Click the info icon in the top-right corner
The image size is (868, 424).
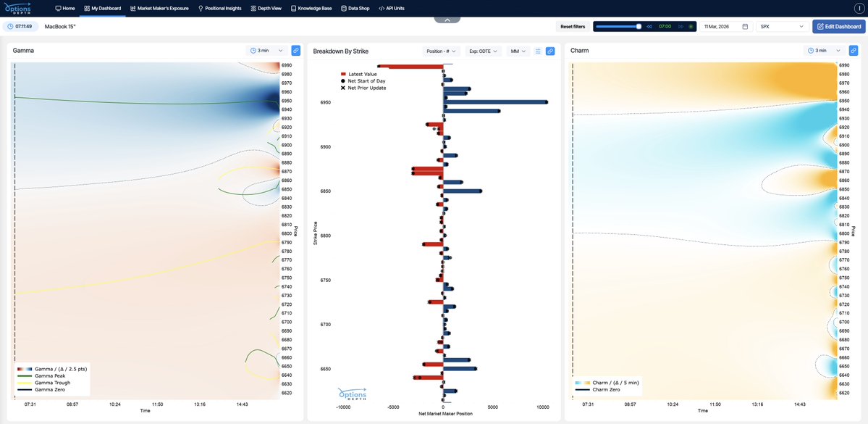859,8
